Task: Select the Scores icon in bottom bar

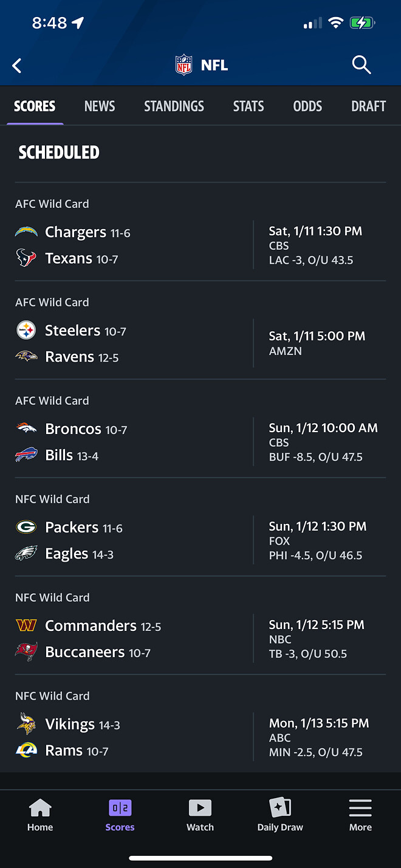Action: tap(120, 808)
